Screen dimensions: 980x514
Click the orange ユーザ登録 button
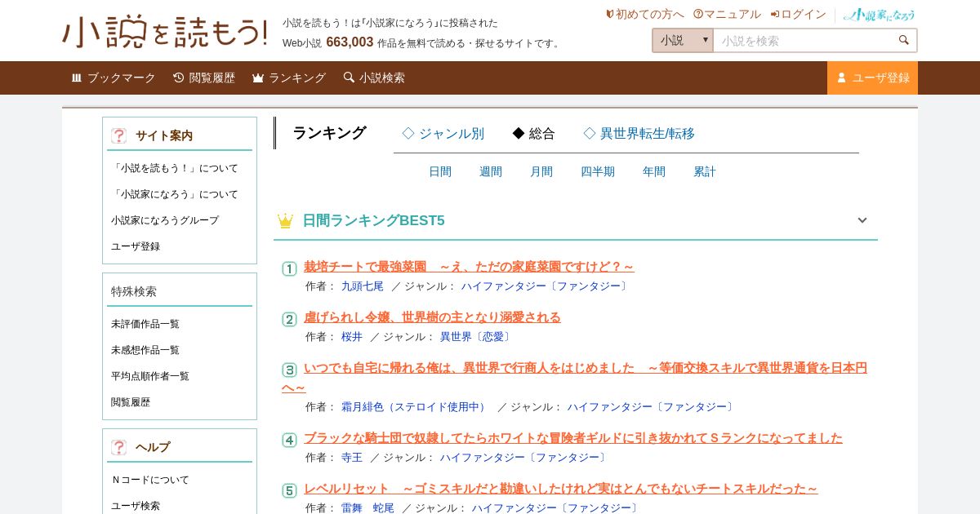coord(872,78)
